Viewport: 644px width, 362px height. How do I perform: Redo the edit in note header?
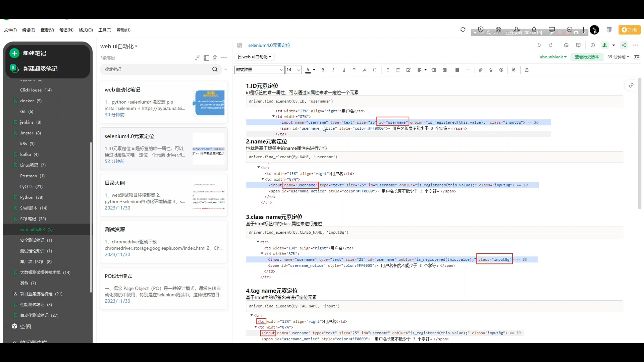(x=550, y=45)
